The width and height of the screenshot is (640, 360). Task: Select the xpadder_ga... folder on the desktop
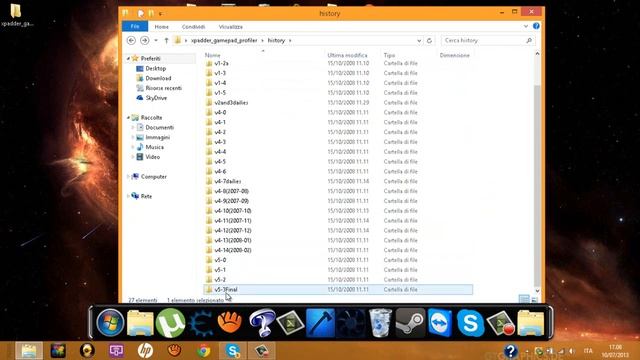click(x=16, y=15)
